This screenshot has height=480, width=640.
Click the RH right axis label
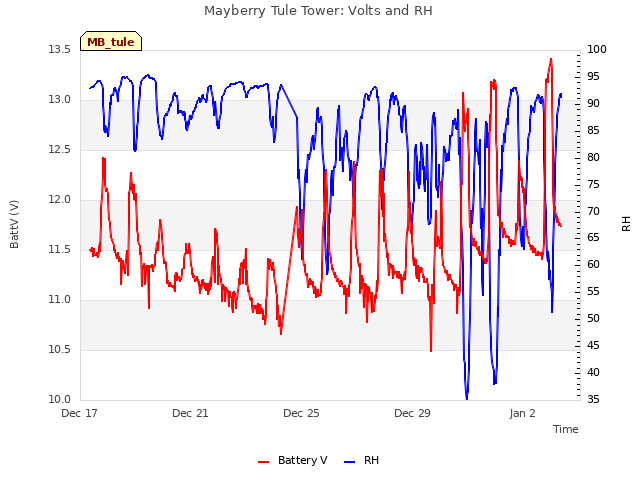click(626, 224)
